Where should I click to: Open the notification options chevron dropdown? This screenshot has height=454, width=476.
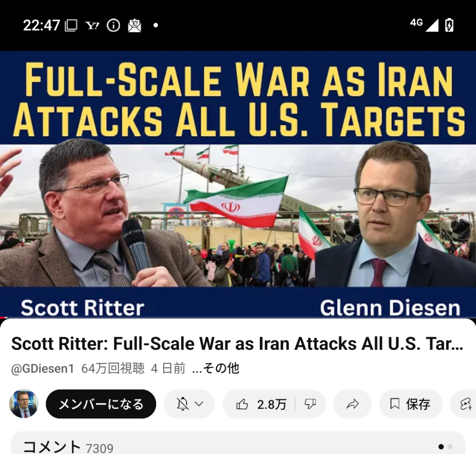pos(199,404)
